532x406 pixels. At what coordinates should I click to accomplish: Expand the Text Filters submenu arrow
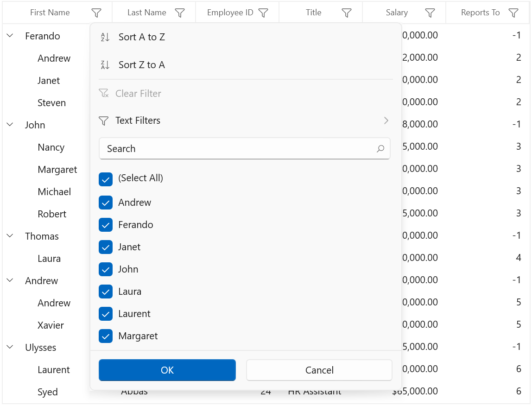[386, 121]
